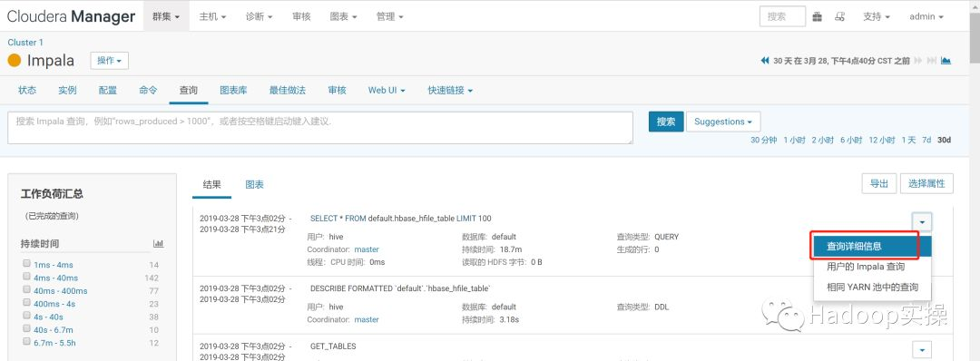Screen dimensions: 980x361
Task: Open the 群集 dropdown menu
Action: [x=166, y=17]
